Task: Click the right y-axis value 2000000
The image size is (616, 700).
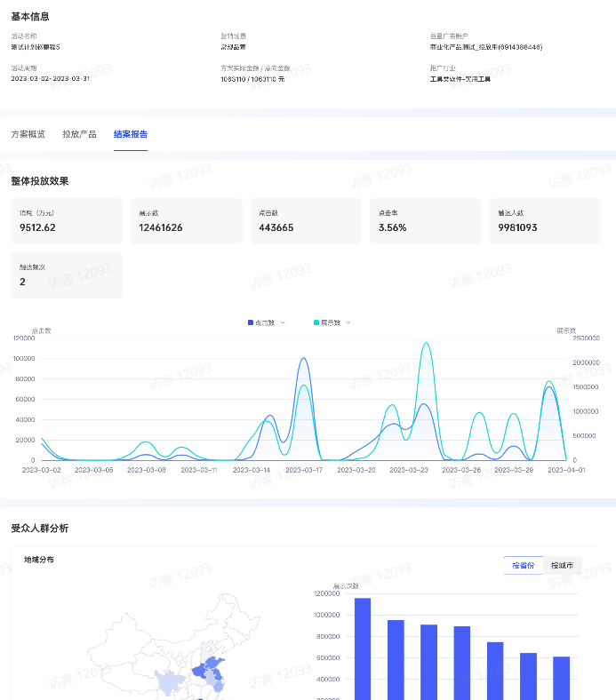Action: tap(586, 362)
